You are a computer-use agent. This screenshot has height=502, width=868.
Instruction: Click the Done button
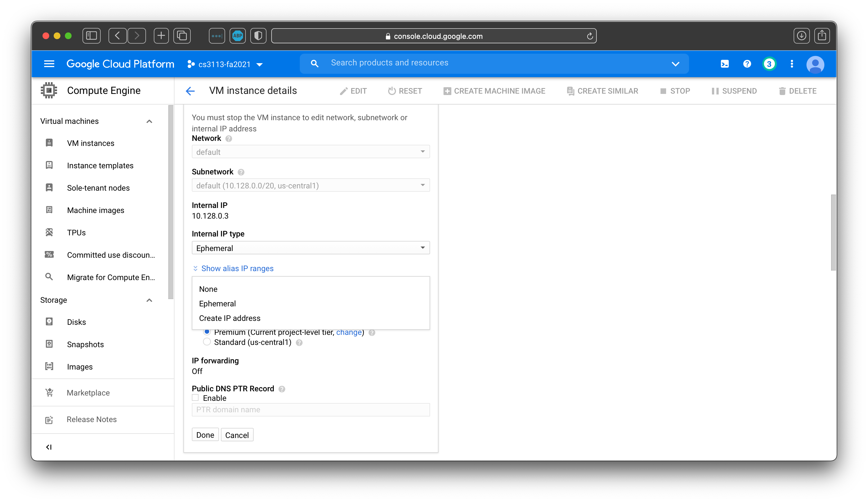205,435
